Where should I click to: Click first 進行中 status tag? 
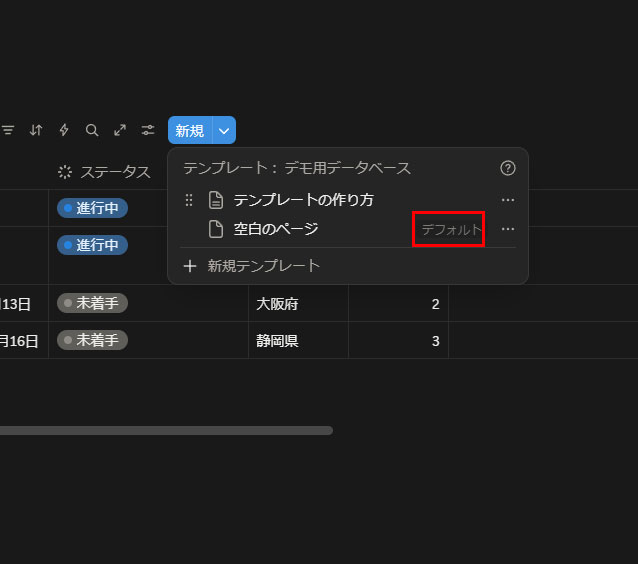[x=92, y=208]
